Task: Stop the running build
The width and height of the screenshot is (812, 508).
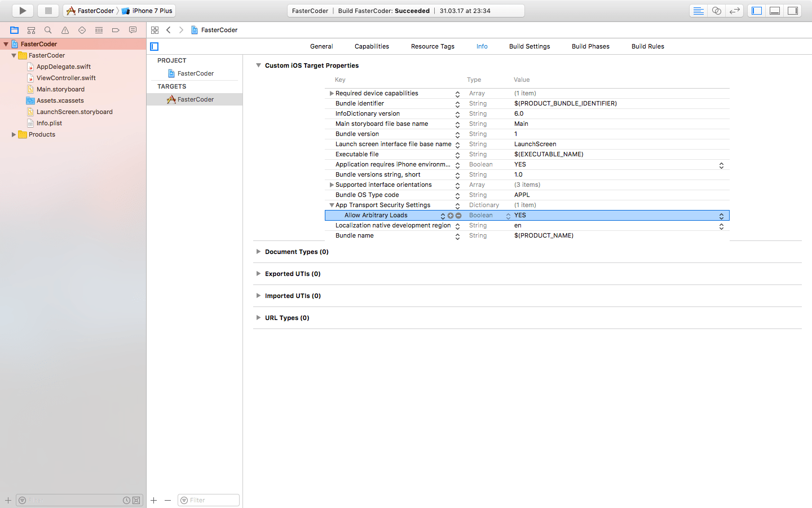Action: (48, 11)
